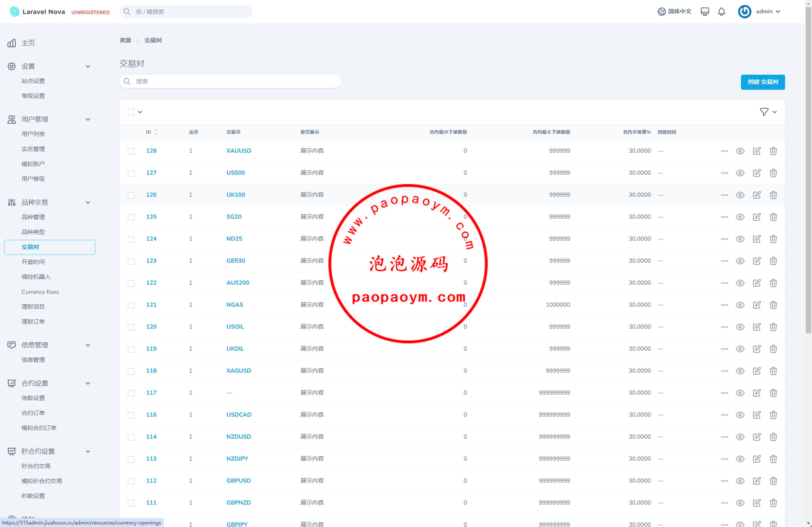Viewport: 812px width, 527px height.
Task: Edit the UK100 trading pair
Action: pyautogui.click(x=757, y=195)
